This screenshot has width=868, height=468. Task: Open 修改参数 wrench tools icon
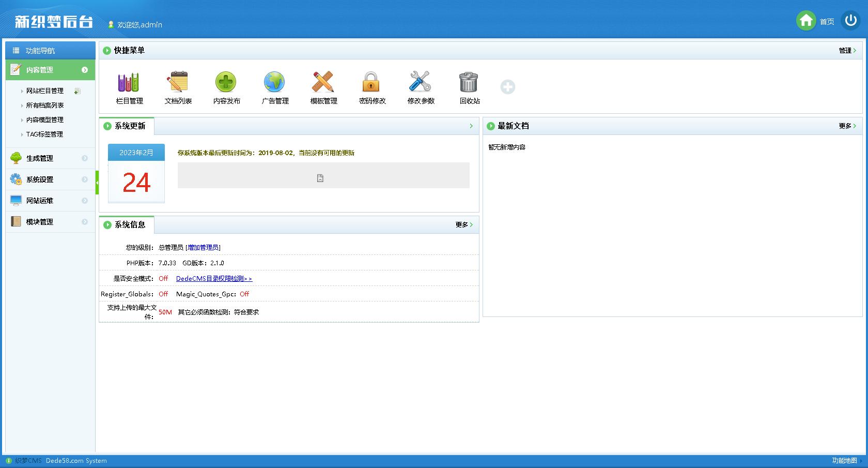click(x=420, y=83)
